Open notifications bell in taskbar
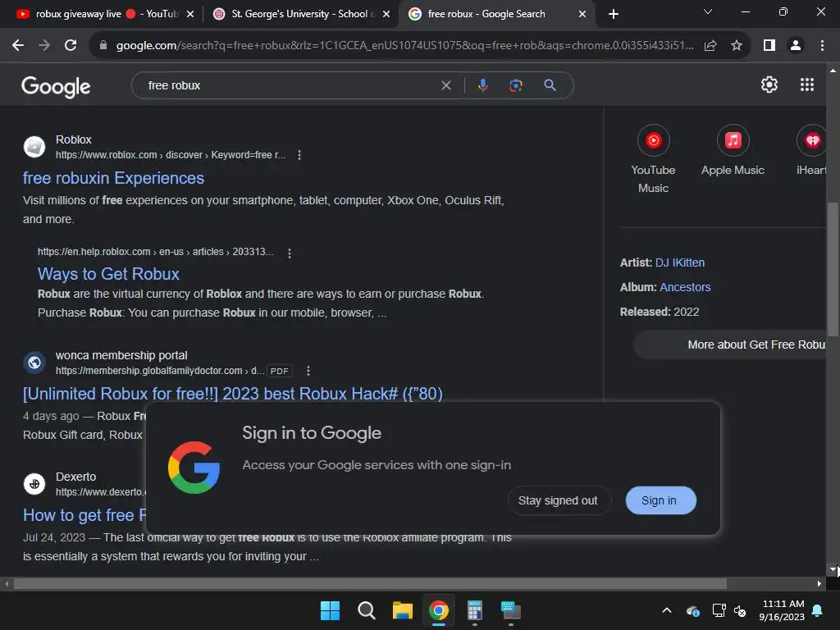840x630 pixels. 818,610
